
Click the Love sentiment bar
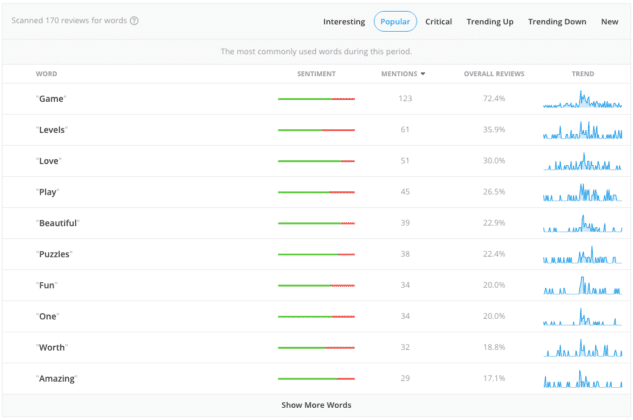[316, 161]
